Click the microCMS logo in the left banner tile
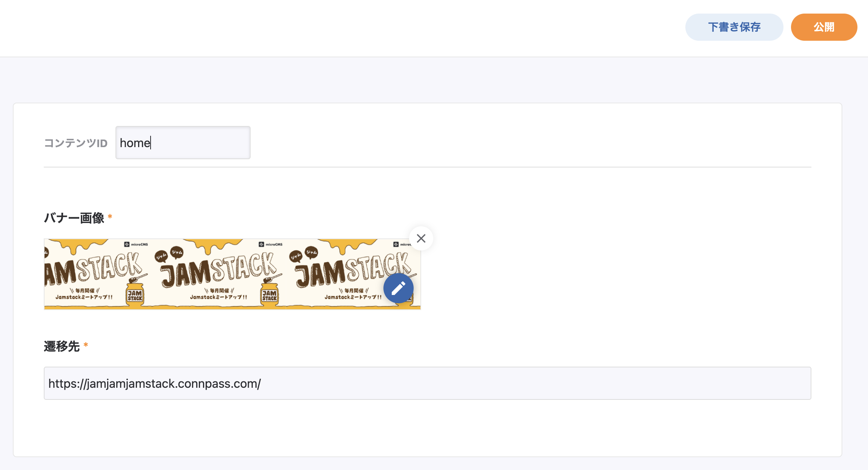 [x=136, y=244]
